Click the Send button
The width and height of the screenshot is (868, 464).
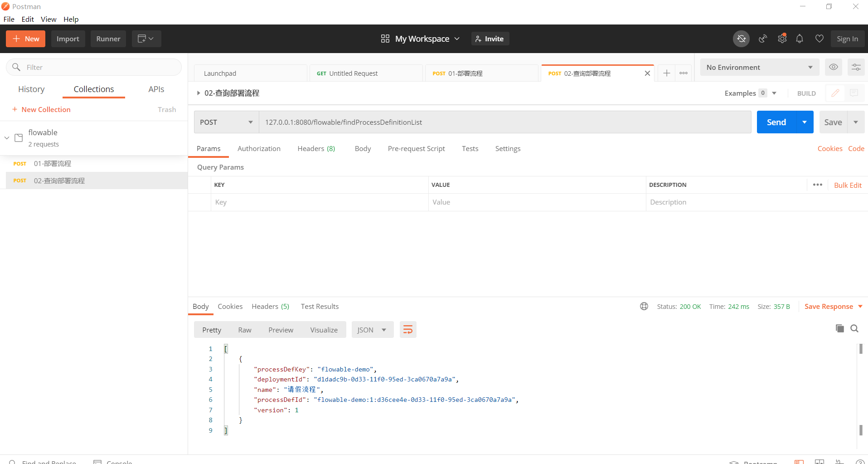coord(776,122)
